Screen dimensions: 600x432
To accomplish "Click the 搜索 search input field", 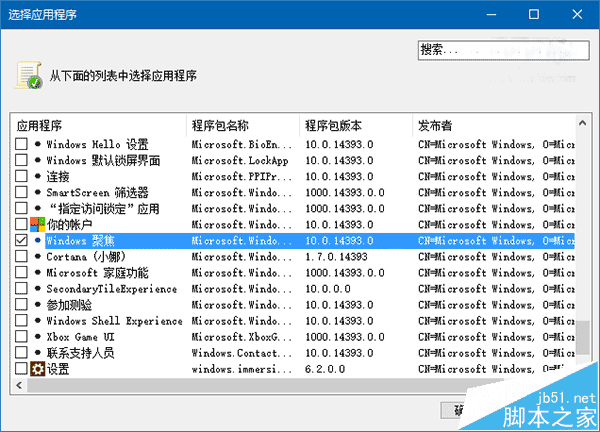I will tap(503, 50).
